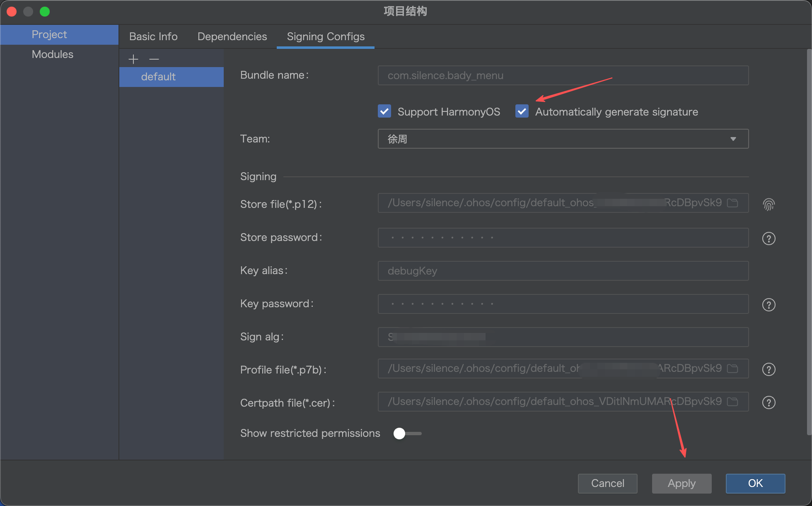Expand the Team dropdown
Image resolution: width=812 pixels, height=506 pixels.
point(732,139)
